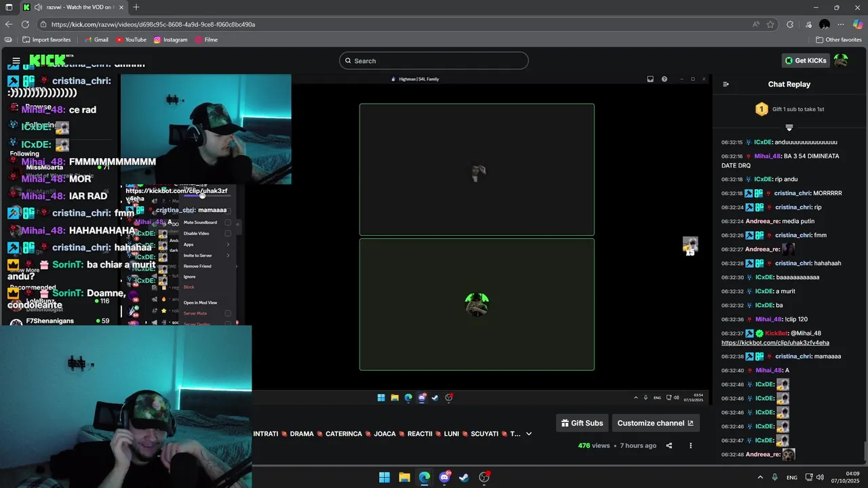Open File Explorer from the taskbar
The height and width of the screenshot is (488, 868).
(404, 477)
